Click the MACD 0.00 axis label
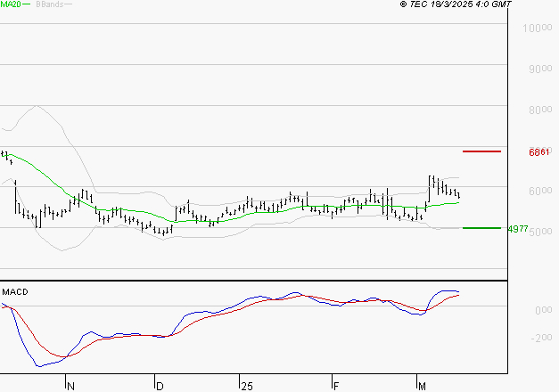This screenshot has height=392, width=559. 543,310
